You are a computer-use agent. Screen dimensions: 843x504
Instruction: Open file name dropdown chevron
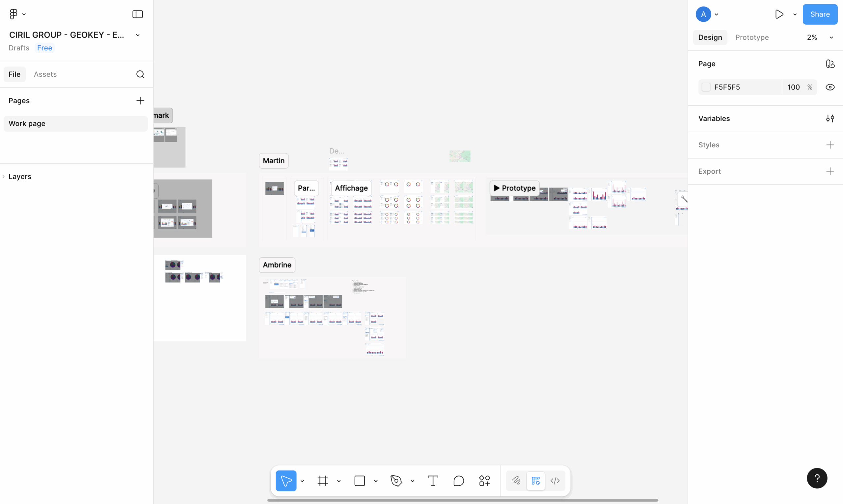click(138, 35)
